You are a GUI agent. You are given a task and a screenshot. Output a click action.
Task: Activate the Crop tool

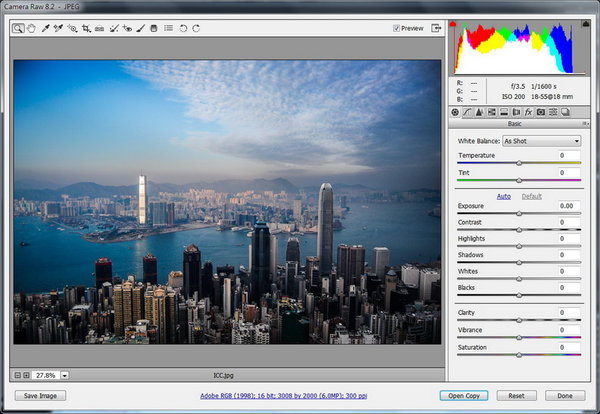pos(86,28)
